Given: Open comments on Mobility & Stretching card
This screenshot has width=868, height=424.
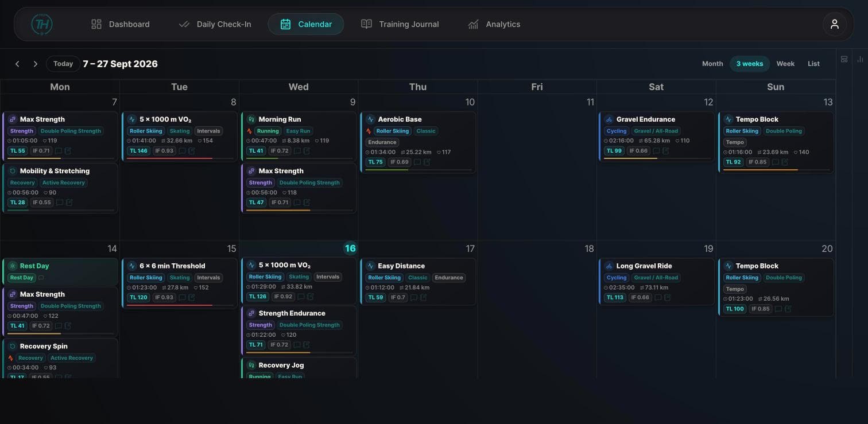Looking at the screenshot, I should coord(59,203).
